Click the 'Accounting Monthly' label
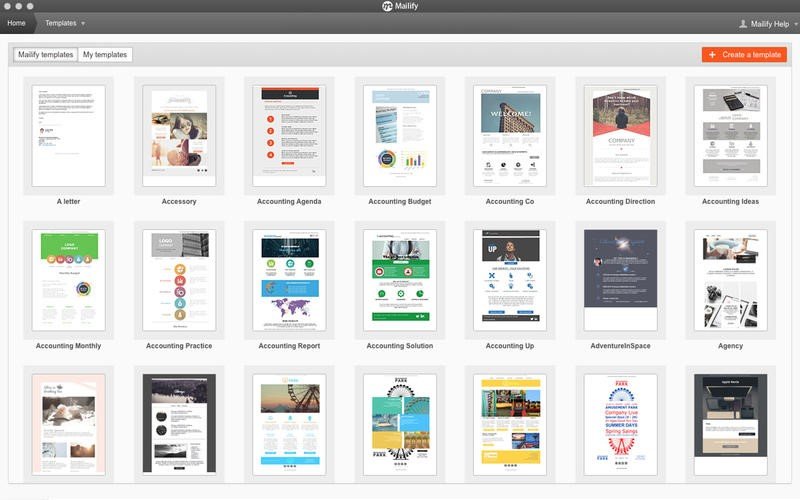Image resolution: width=800 pixels, height=500 pixels. pos(68,346)
